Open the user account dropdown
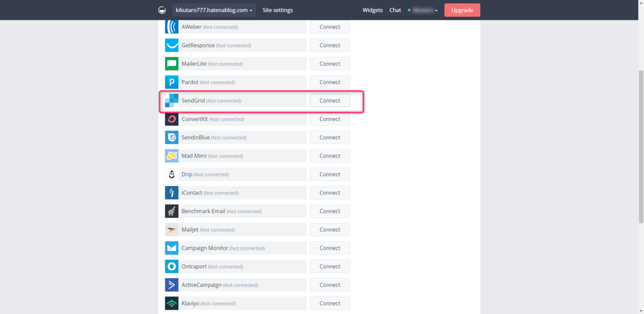Image resolution: width=644 pixels, height=314 pixels. pos(423,10)
